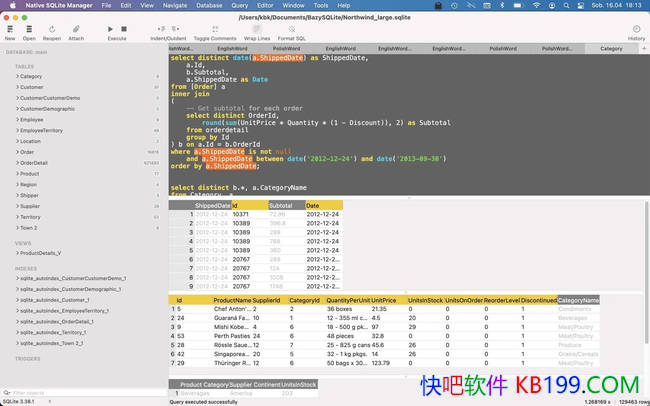Click the Open database toolbar icon
This screenshot has height=406, width=650.
click(x=28, y=30)
